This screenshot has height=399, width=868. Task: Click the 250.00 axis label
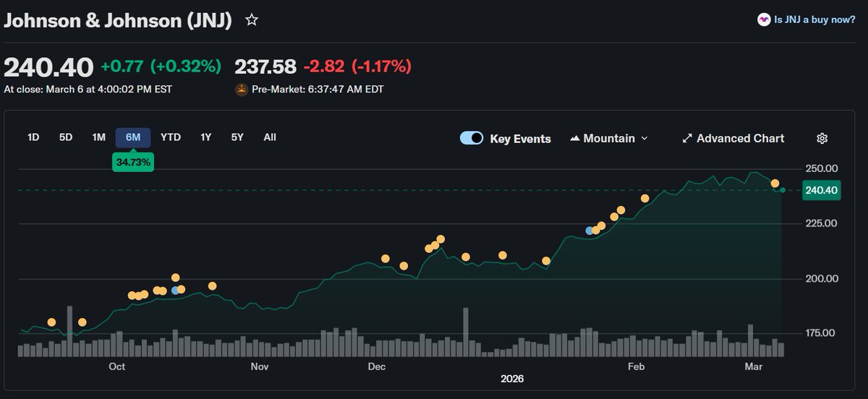click(822, 168)
